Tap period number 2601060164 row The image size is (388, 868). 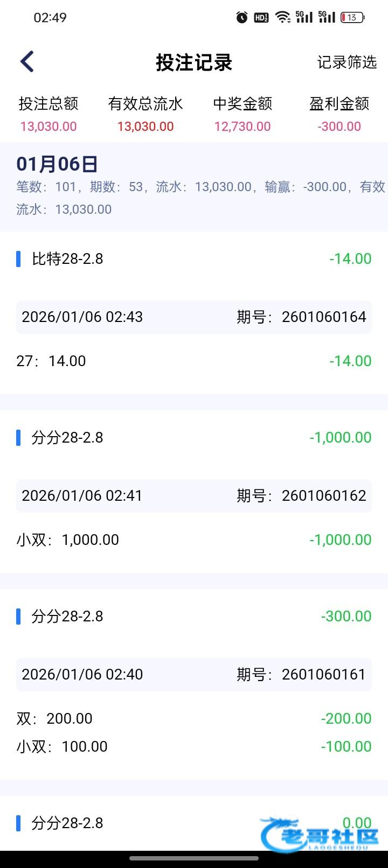click(193, 317)
